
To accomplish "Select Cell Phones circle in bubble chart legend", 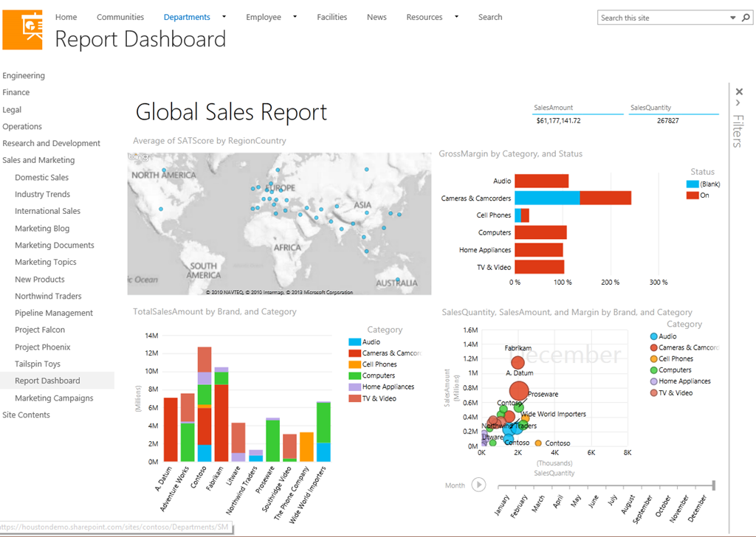I will click(x=654, y=358).
